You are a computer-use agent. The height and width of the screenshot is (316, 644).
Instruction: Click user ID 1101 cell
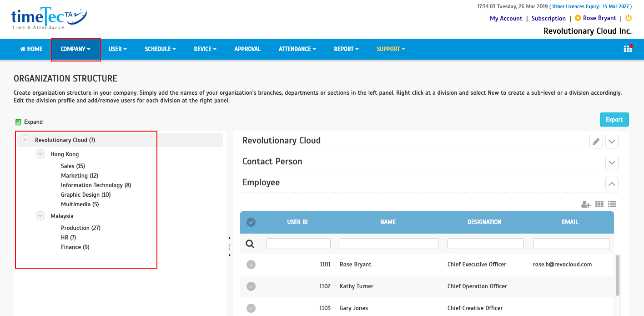point(325,265)
